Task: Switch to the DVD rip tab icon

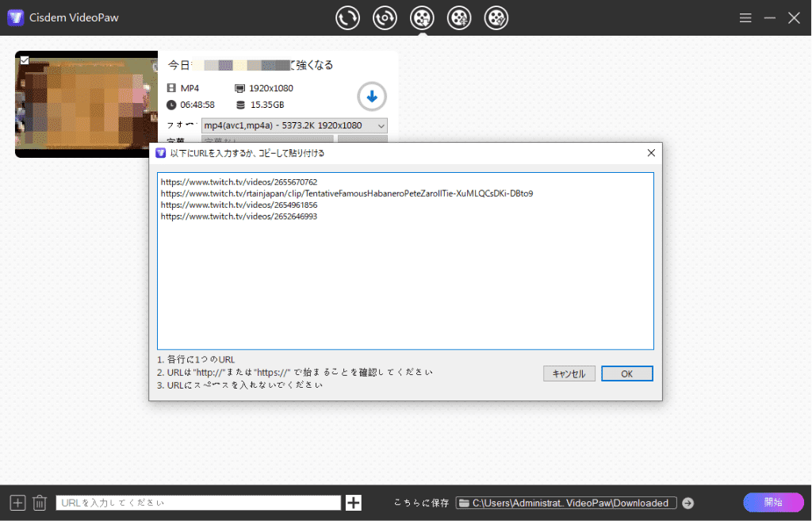Action: 385,17
